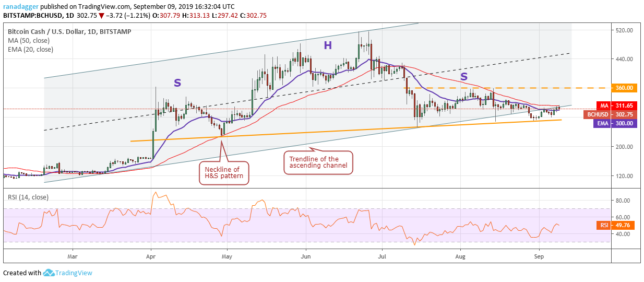Click the 'H' head label on chart
This screenshot has height=282, width=644.
coord(327,45)
